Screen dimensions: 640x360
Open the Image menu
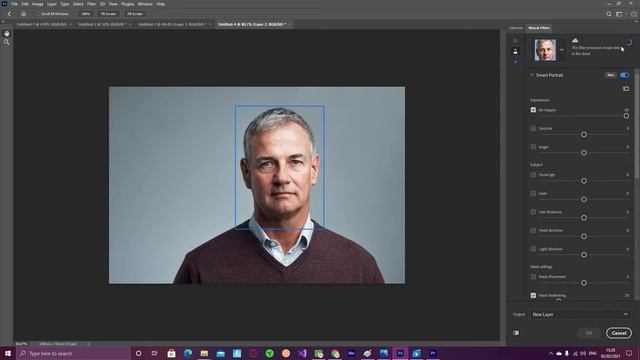[38, 4]
